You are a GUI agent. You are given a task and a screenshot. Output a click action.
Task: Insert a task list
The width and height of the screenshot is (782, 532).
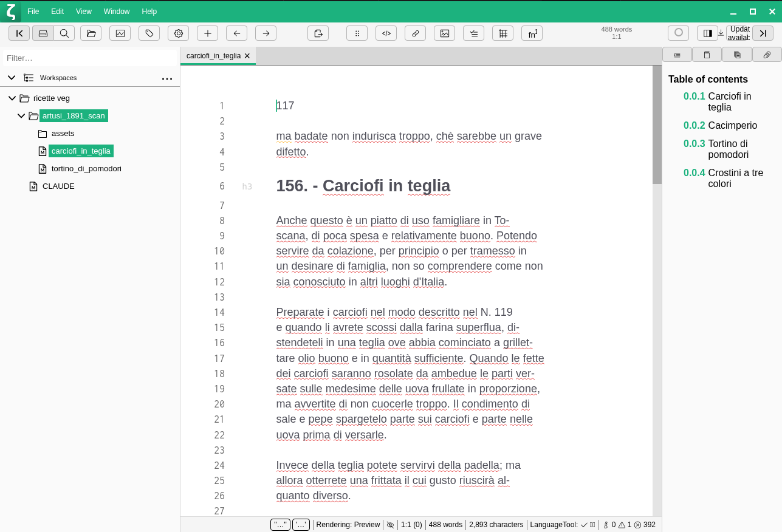[x=474, y=33]
